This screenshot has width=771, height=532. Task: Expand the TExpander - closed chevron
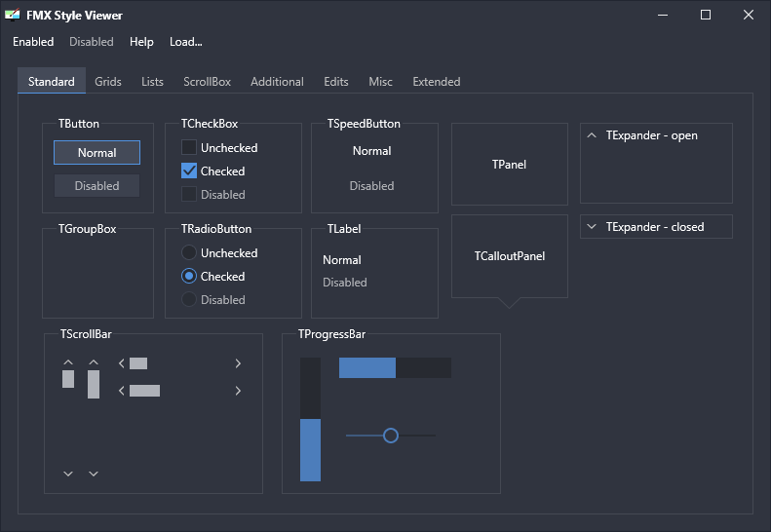click(592, 227)
